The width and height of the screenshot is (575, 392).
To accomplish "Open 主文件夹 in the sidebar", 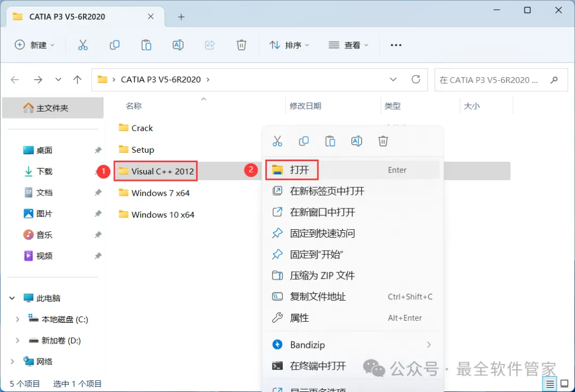I will pos(53,108).
